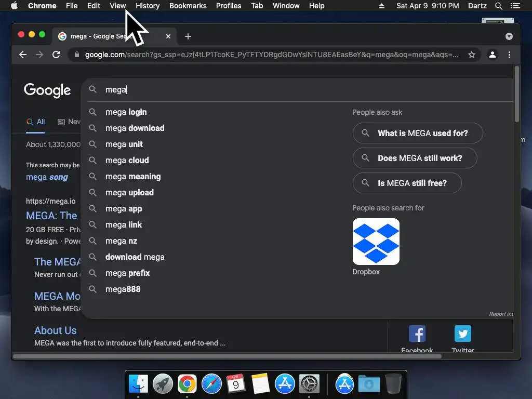This screenshot has width=532, height=399.
Task: Open the Downloads folder in Dock
Action: coord(369,384)
